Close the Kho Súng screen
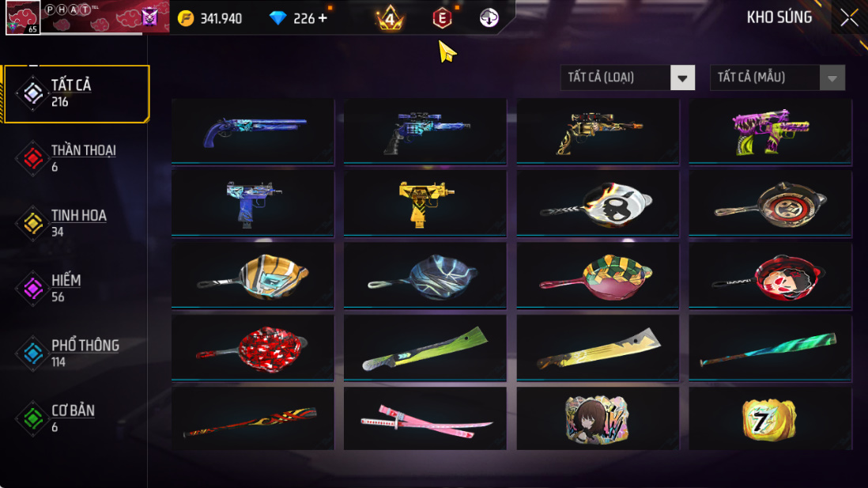The image size is (868, 488). point(849,17)
